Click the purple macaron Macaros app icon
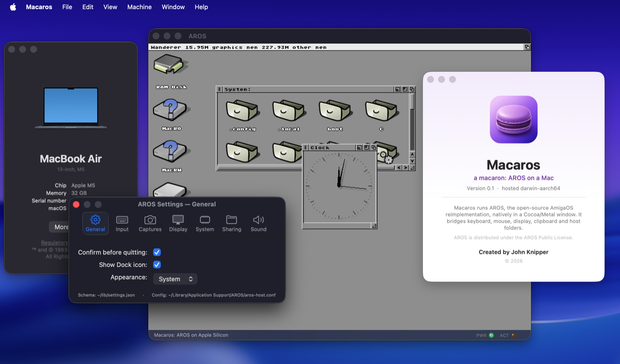Image resolution: width=620 pixels, height=364 pixels. click(514, 119)
